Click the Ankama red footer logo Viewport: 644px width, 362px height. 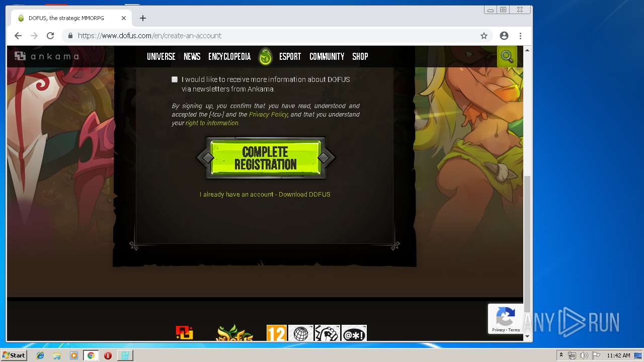185,333
